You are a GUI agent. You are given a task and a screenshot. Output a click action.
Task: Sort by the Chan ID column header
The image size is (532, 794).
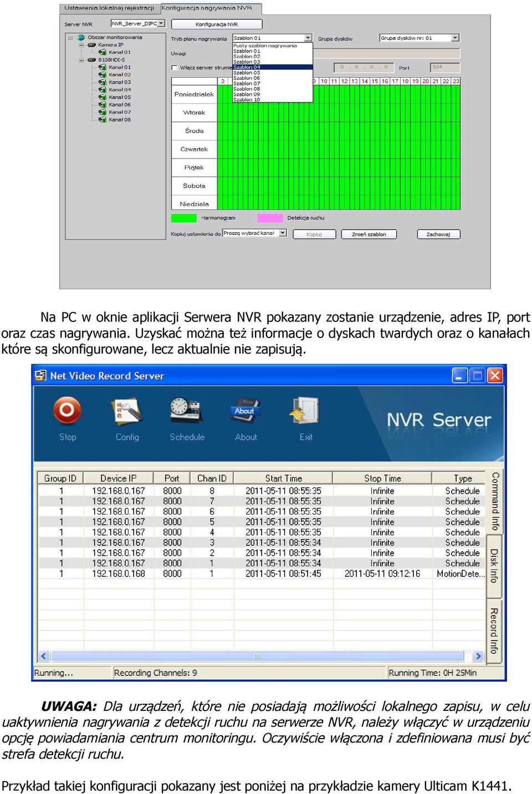point(212,478)
